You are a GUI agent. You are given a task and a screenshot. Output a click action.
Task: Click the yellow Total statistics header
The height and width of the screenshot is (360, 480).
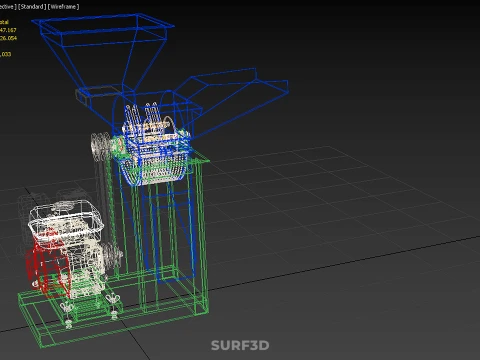[4, 22]
